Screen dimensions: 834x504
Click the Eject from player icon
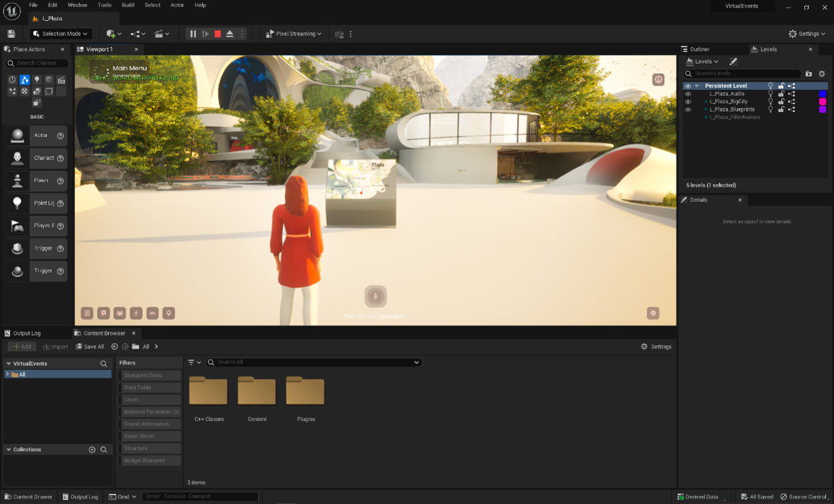click(230, 34)
